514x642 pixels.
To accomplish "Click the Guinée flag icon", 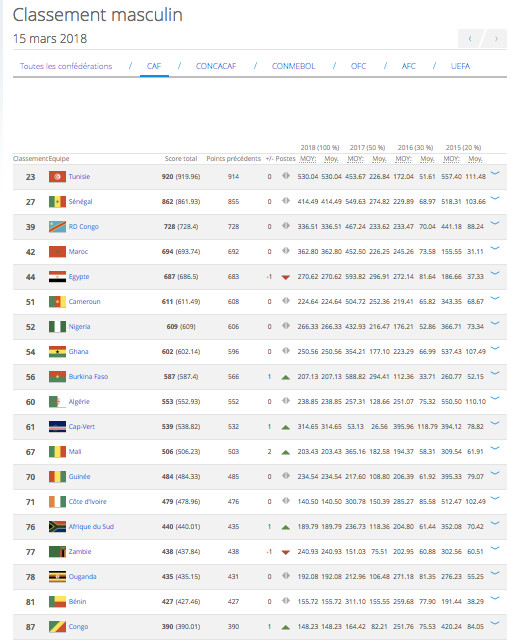I will click(57, 477).
